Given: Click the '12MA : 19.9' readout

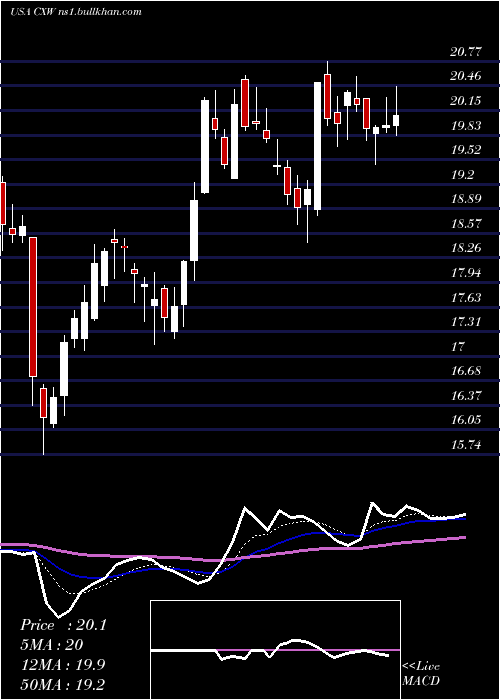Looking at the screenshot, I should (62, 665).
